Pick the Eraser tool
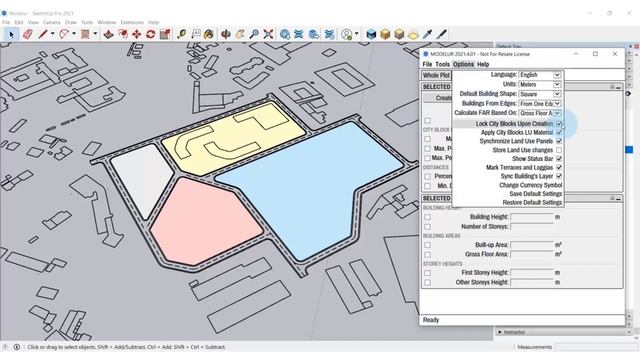Image resolution: width=640 pixels, height=360 pixels. (28, 34)
